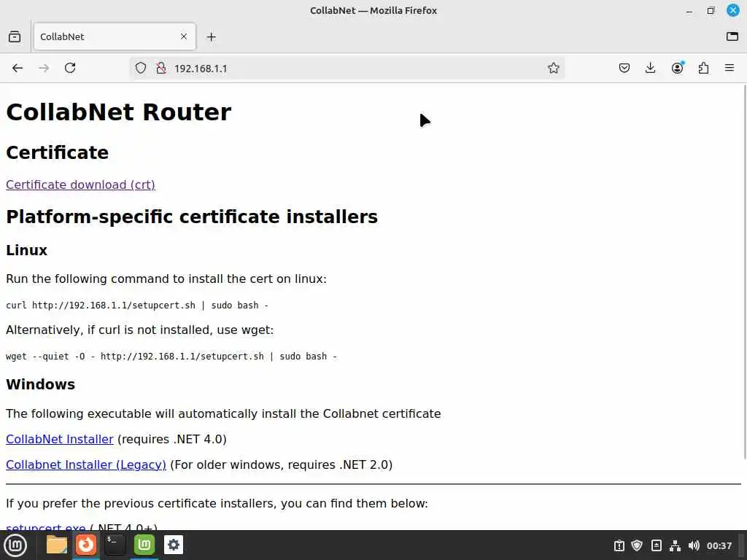Launch the Terminal from the taskbar
747x560 pixels.
[x=115, y=545]
